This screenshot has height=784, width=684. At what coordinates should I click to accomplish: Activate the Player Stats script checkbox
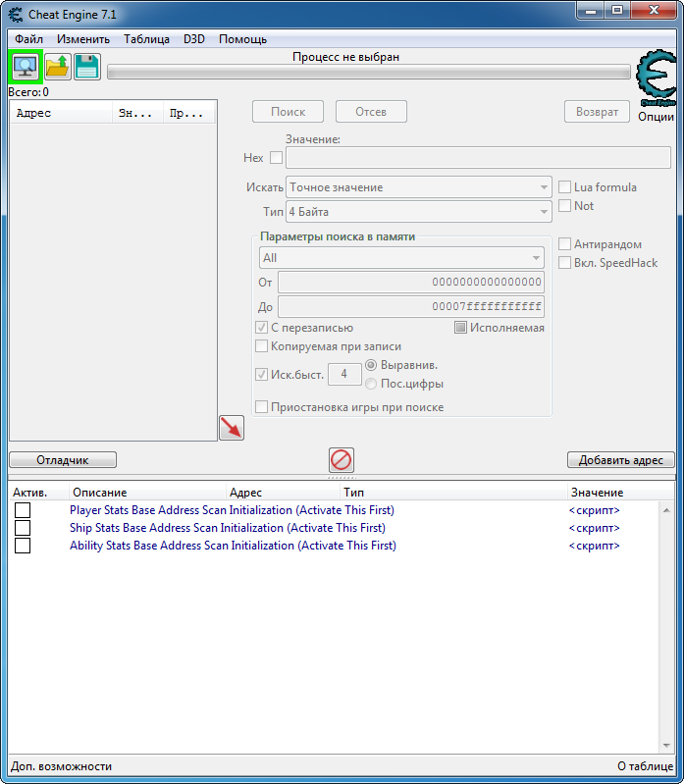coord(23,510)
